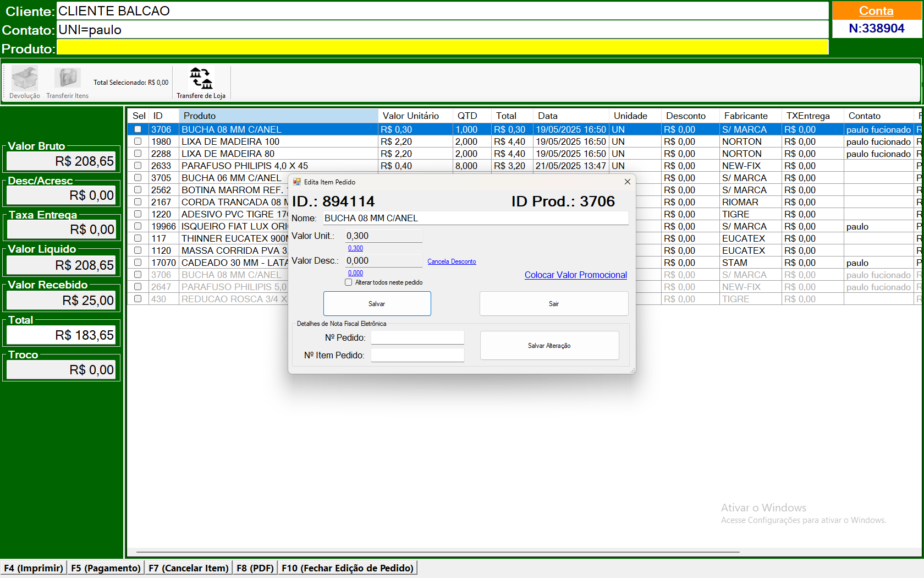Open the orange Conta button

tap(876, 11)
